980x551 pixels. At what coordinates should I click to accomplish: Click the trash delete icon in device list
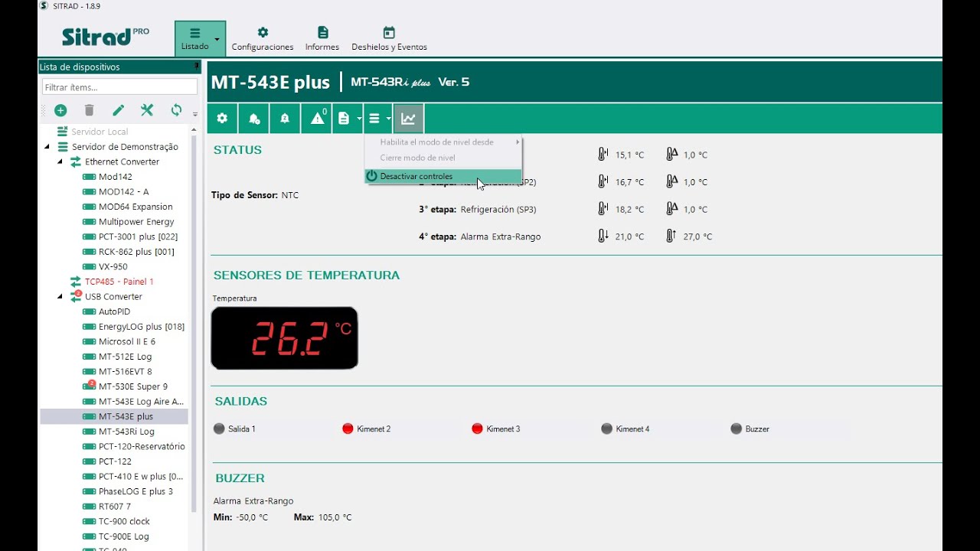coord(89,110)
